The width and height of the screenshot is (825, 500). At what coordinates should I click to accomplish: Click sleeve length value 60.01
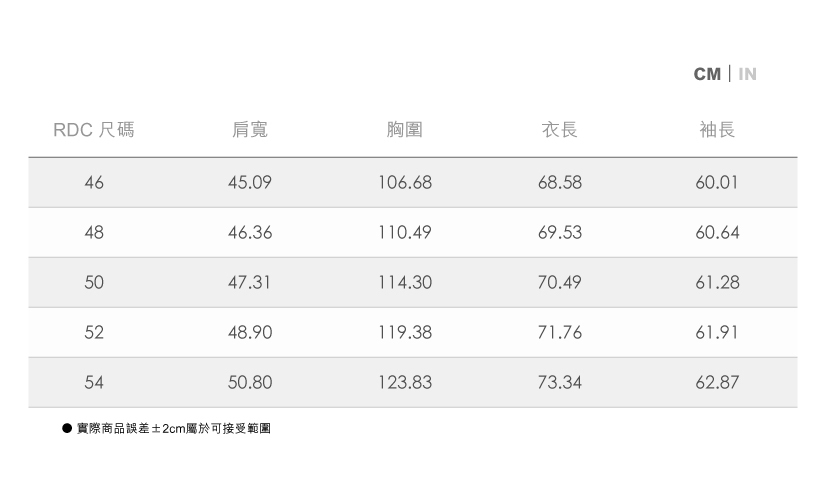tap(718, 183)
